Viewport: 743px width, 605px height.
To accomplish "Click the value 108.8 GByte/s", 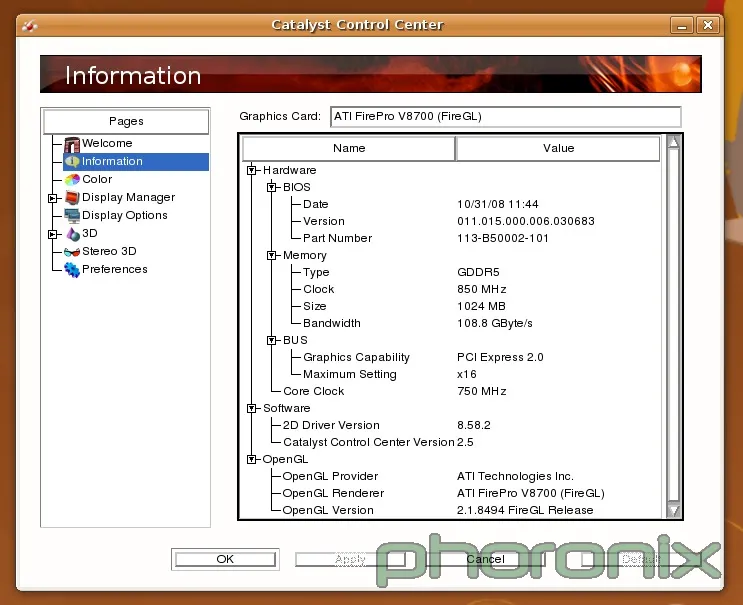I will click(x=495, y=324).
